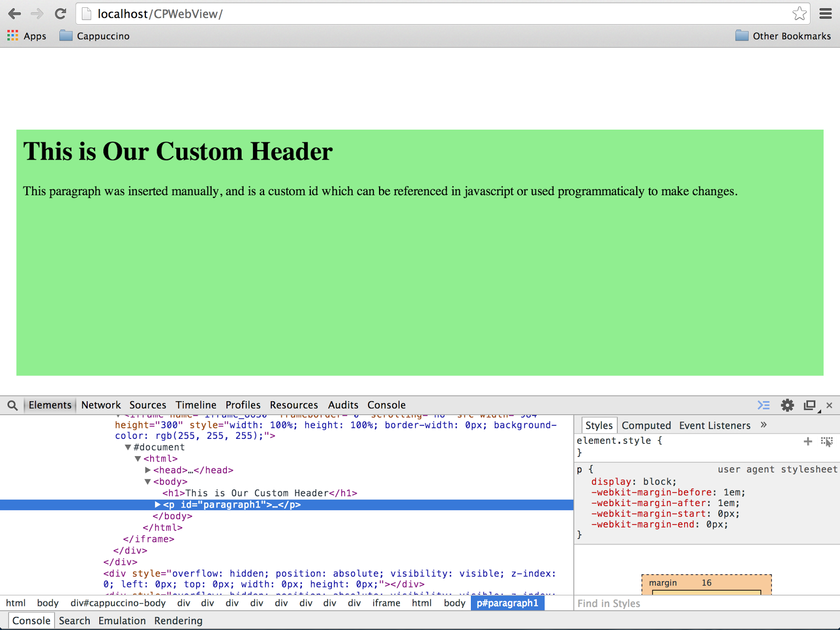Image resolution: width=840 pixels, height=630 pixels.
Task: Select the Event Listeners sidebar tab
Action: pyautogui.click(x=715, y=425)
